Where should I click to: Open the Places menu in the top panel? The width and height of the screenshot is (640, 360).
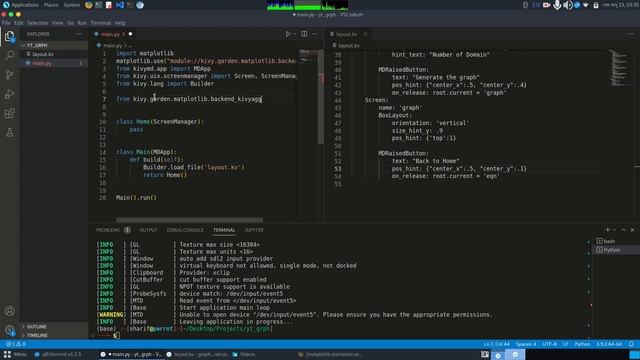(x=51, y=5)
